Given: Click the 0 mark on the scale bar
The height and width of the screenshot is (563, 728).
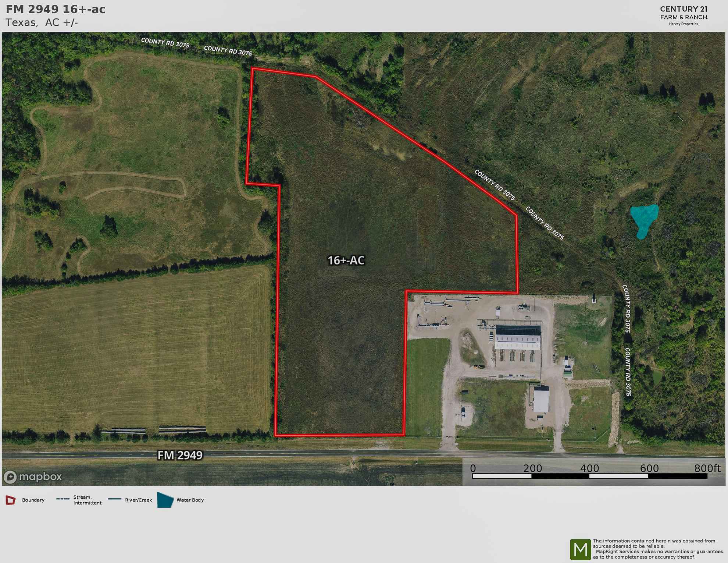Looking at the screenshot, I should click(x=473, y=468).
